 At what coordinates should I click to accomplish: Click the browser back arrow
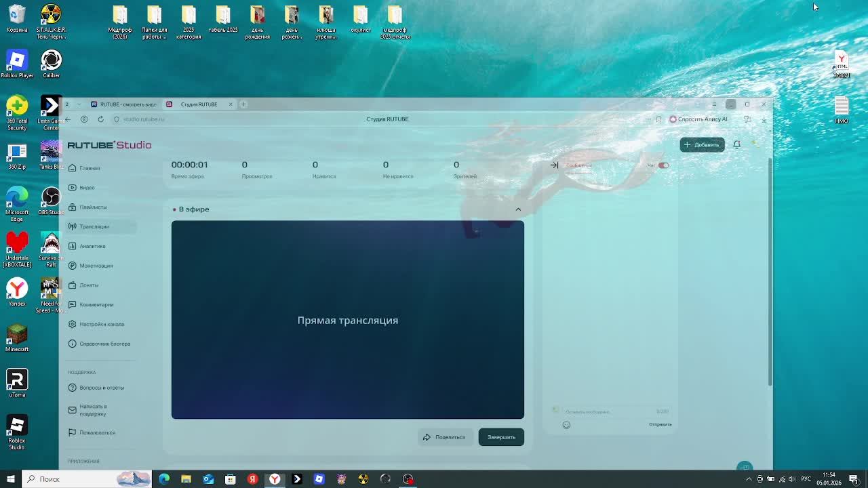[68, 119]
